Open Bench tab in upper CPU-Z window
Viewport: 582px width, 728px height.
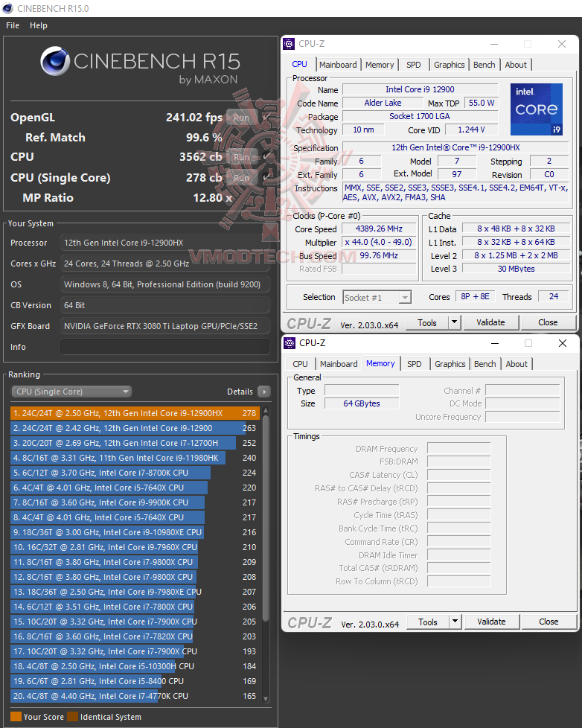click(x=484, y=65)
